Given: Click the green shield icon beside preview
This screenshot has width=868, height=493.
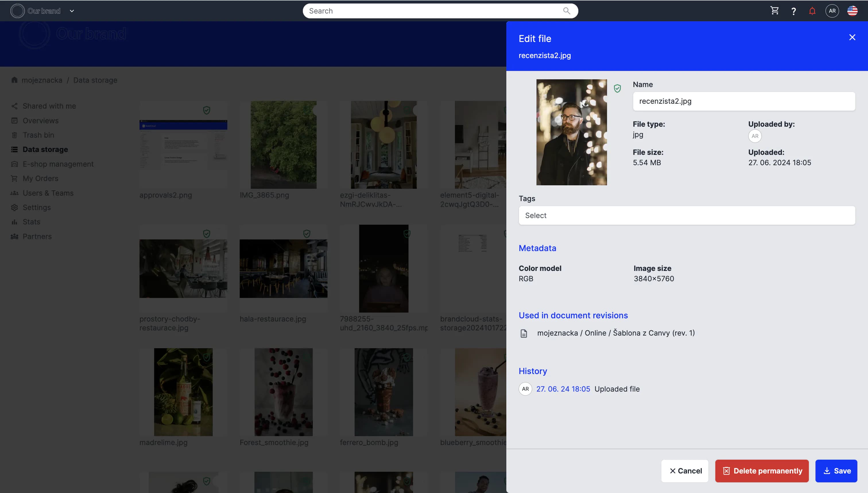Looking at the screenshot, I should (x=617, y=88).
